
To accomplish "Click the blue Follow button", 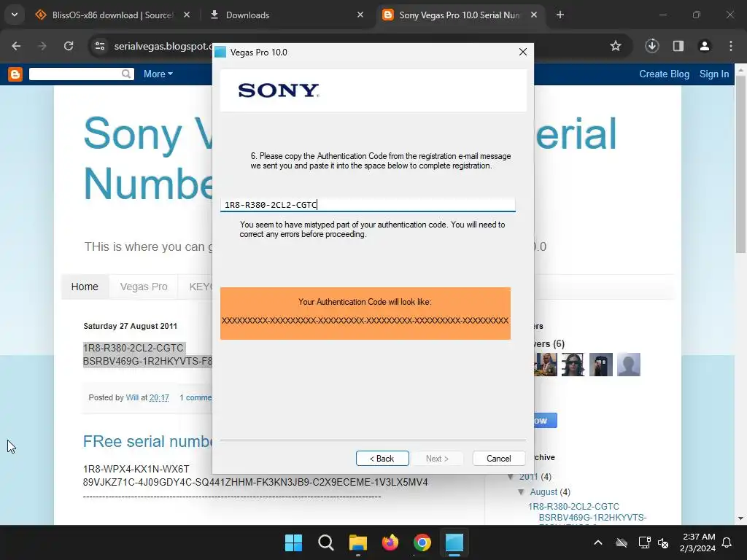I will (545, 421).
